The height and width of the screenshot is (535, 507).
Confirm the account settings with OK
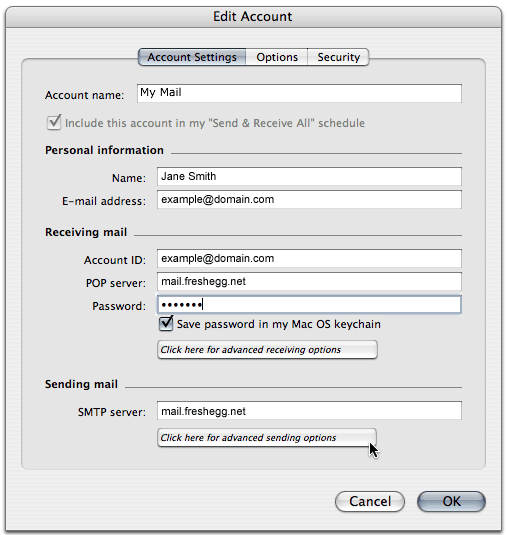pos(451,502)
